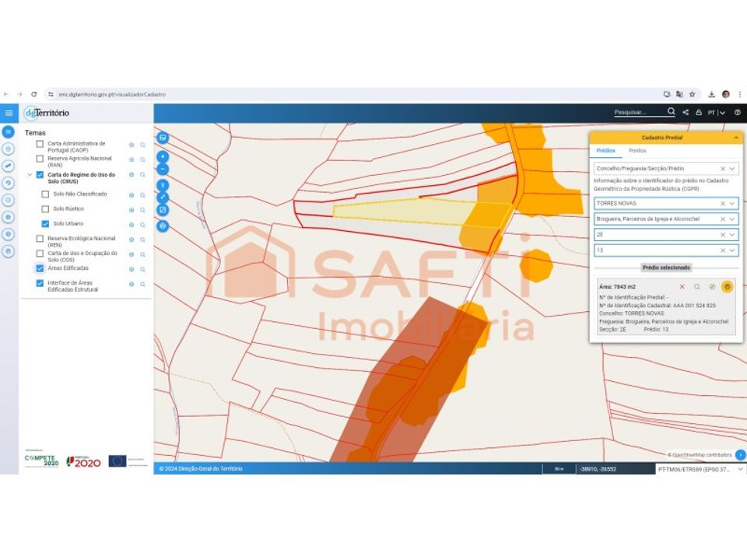The width and height of the screenshot is (747, 560).
Task: Check the Solo Rústico checkbox
Action: [x=45, y=209]
